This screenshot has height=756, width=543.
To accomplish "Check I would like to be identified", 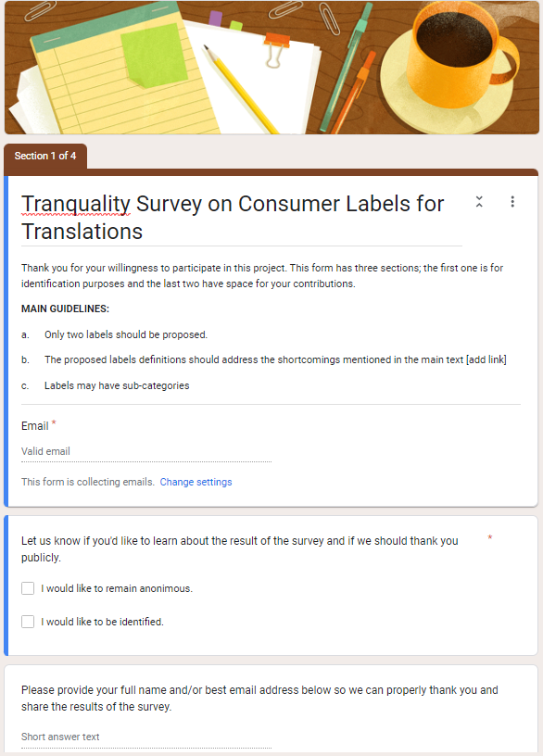I will (28, 622).
